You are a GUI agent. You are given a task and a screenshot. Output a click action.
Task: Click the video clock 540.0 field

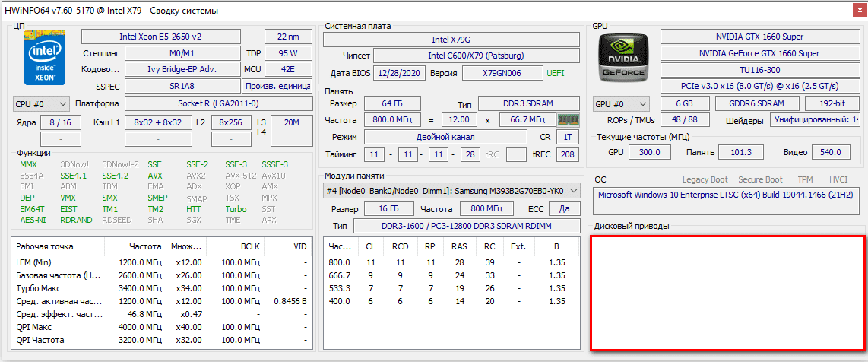tap(832, 152)
